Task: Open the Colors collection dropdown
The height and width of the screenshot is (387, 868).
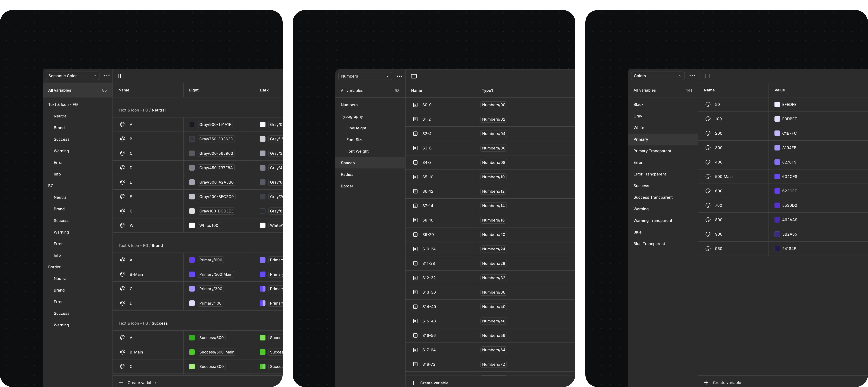Action: point(657,76)
